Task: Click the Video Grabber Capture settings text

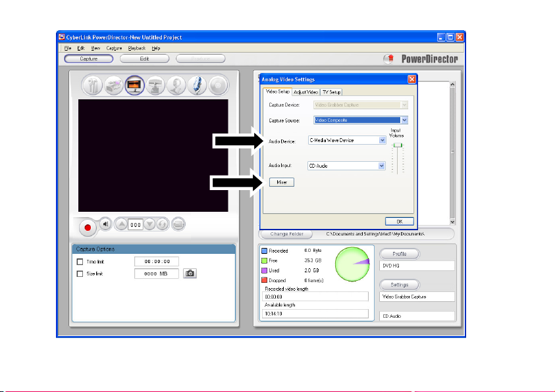Action: [x=404, y=297]
